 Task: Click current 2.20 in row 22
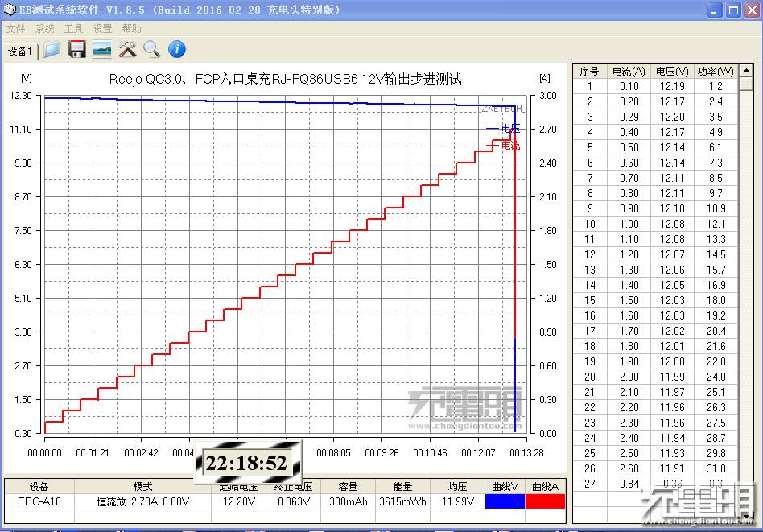pos(629,407)
